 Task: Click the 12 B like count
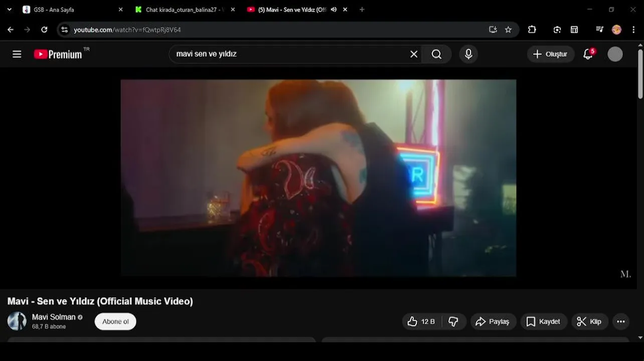428,321
